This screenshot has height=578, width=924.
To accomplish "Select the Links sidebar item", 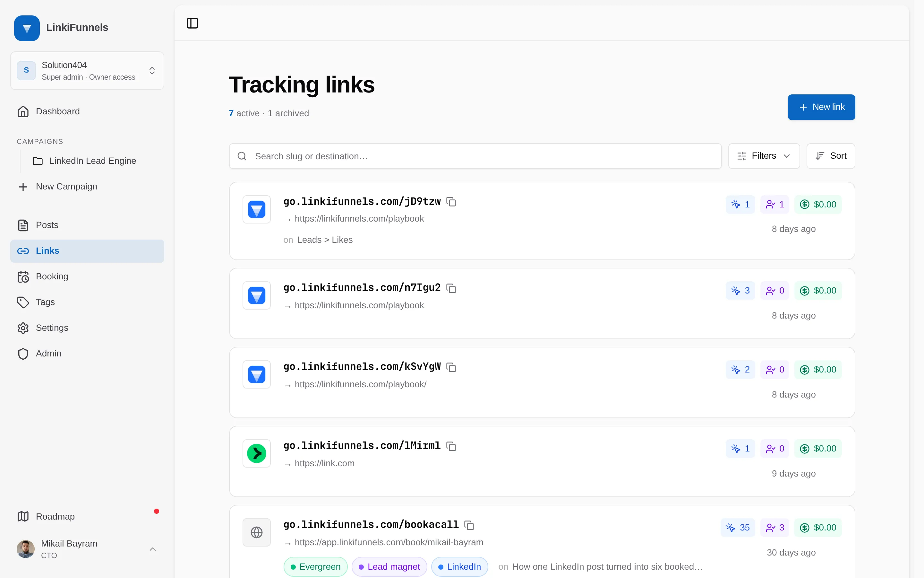I will pyautogui.click(x=88, y=251).
